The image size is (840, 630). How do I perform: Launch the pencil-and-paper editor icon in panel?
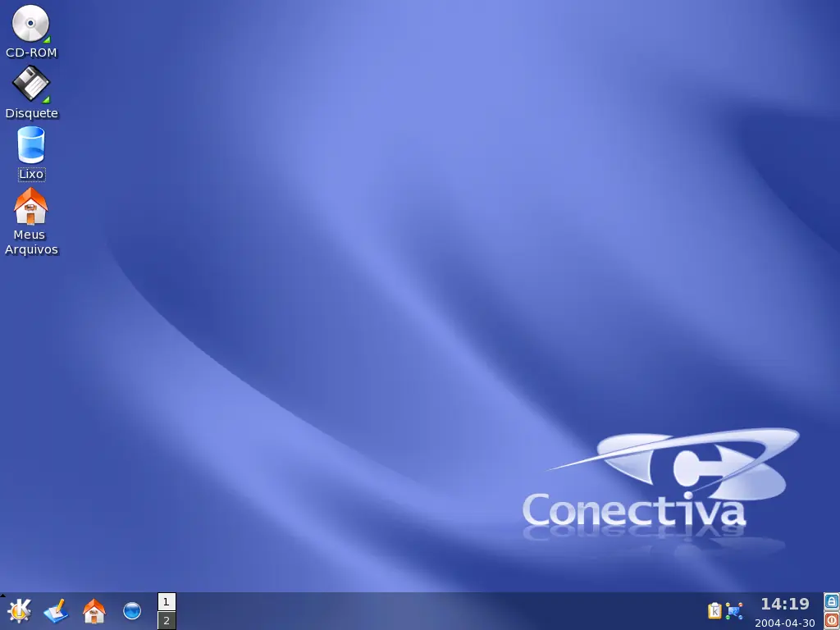57,610
